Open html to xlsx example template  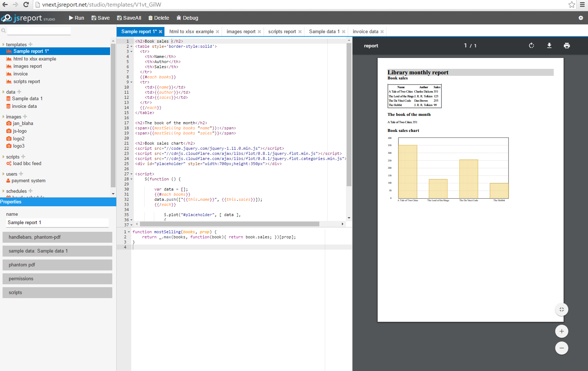pyautogui.click(x=35, y=59)
